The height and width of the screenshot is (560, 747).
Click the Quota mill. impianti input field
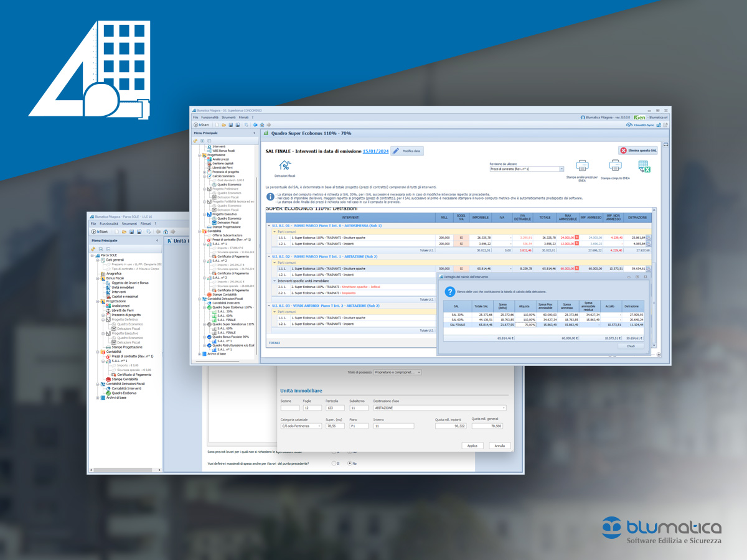[451, 426]
